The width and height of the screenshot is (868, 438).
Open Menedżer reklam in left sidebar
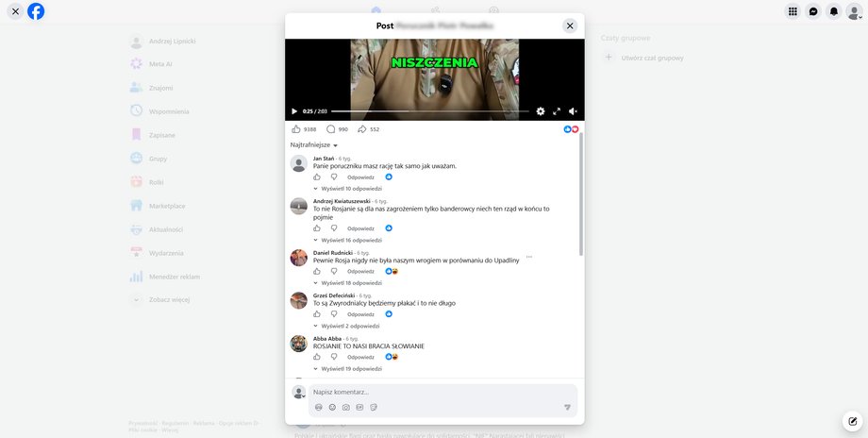[174, 277]
